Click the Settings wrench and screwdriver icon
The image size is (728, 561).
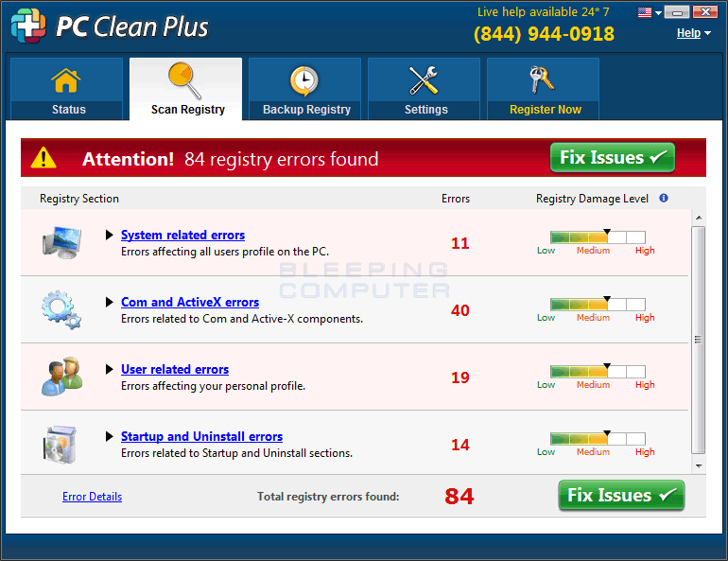point(423,80)
